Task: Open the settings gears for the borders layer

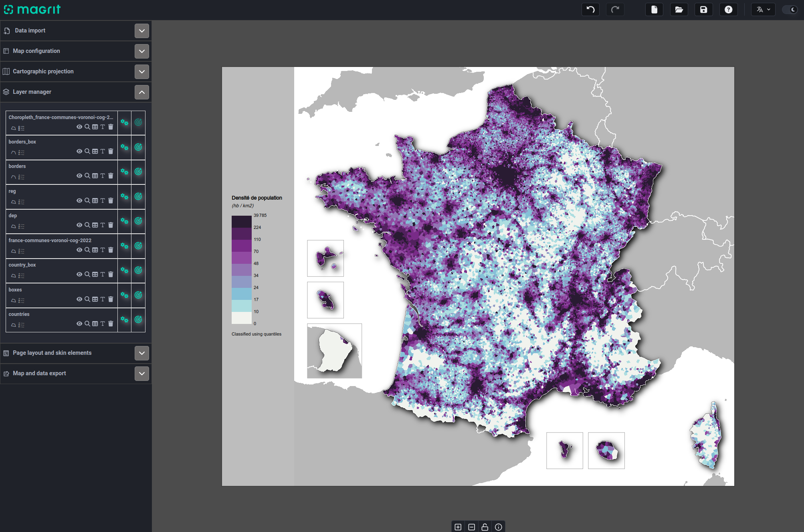Action: point(124,172)
